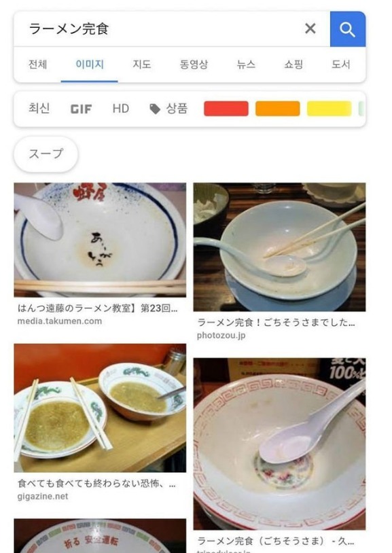Viewport: 392px width, 553px height.
Task: Filter images by red color swatch
Action: point(226,109)
